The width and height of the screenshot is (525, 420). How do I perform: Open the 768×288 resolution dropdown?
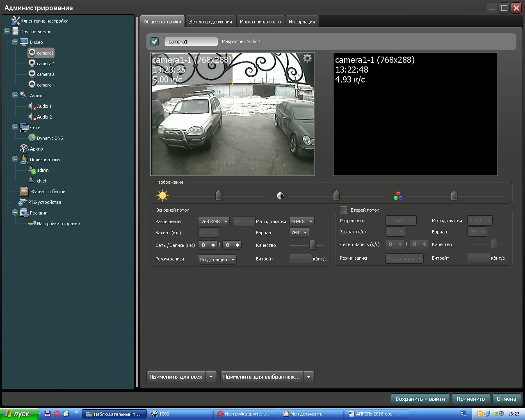tap(214, 221)
